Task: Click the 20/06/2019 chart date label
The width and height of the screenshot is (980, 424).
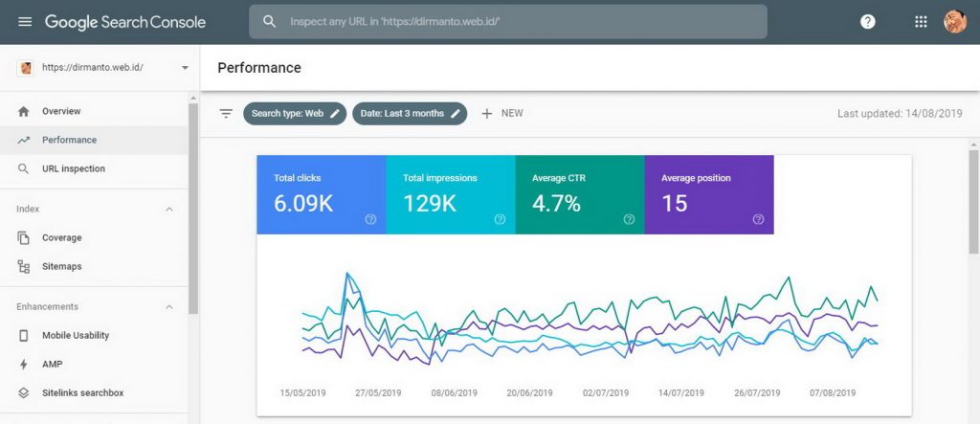Action: (529, 393)
